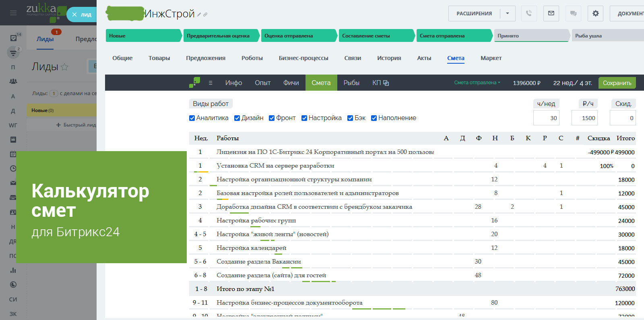Screen dimensions: 644x320
Task: Set lead stage to Новые in the stage bar
Action: (144, 35)
